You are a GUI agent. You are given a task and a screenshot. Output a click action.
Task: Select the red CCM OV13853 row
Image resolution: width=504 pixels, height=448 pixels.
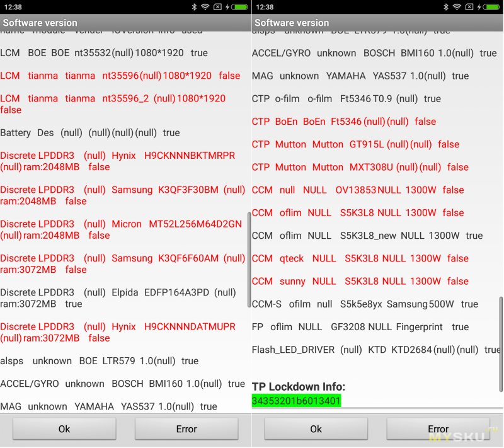pyautogui.click(x=358, y=190)
